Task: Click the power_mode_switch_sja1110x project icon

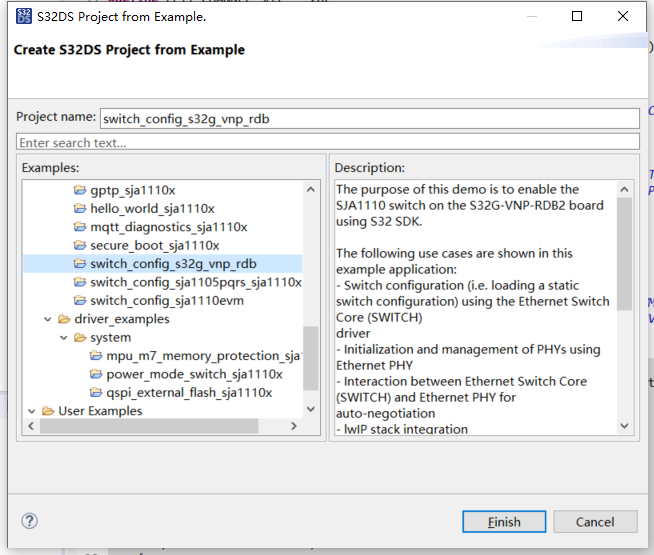Action: [x=96, y=374]
